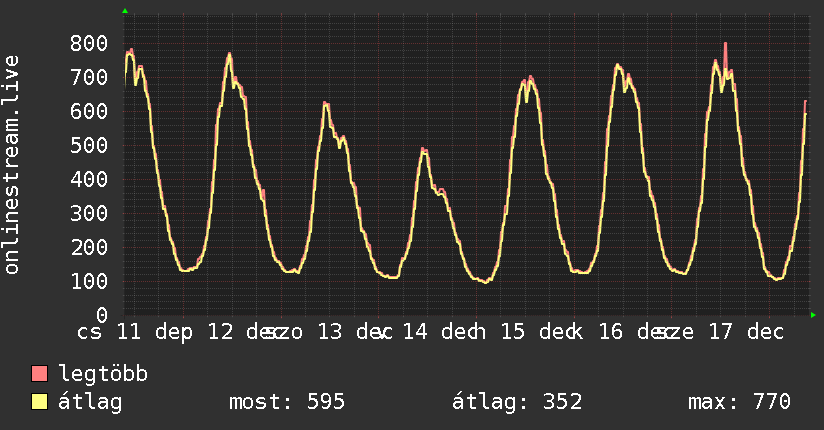Click the 300 y-axis label
824x430 pixels.
point(89,213)
